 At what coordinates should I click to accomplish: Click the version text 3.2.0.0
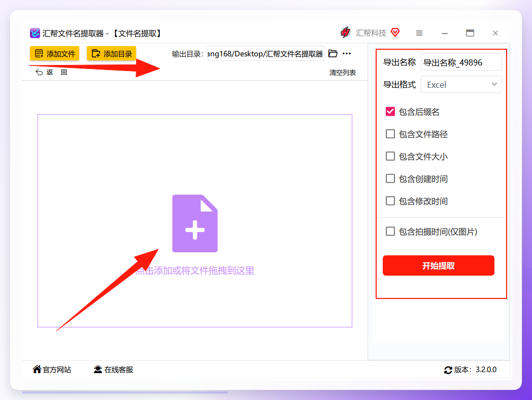(x=486, y=370)
